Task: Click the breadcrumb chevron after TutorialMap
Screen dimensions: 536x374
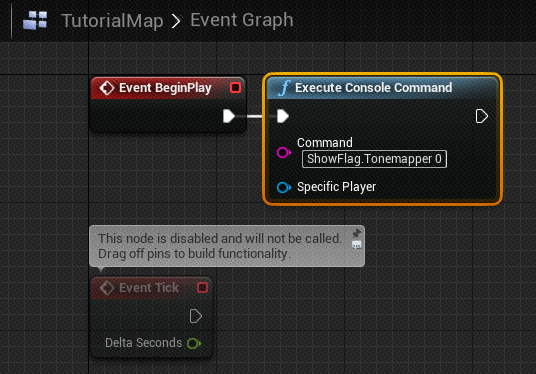Action: pyautogui.click(x=176, y=21)
